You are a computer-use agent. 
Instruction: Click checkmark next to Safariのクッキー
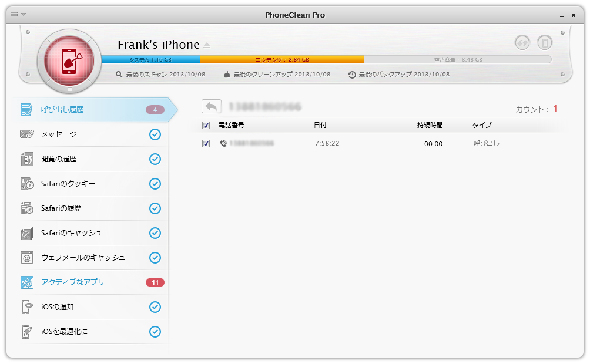155,184
